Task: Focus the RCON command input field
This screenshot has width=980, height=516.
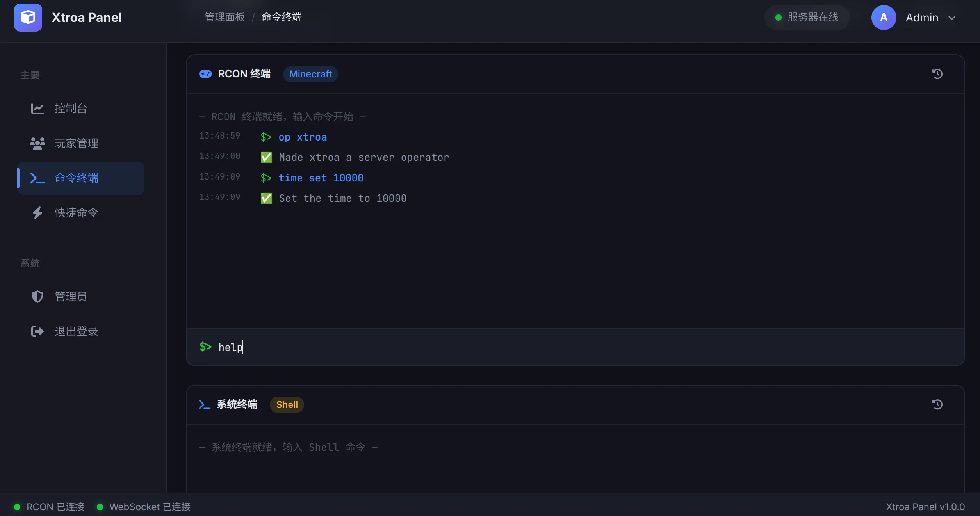Action: (x=547, y=347)
